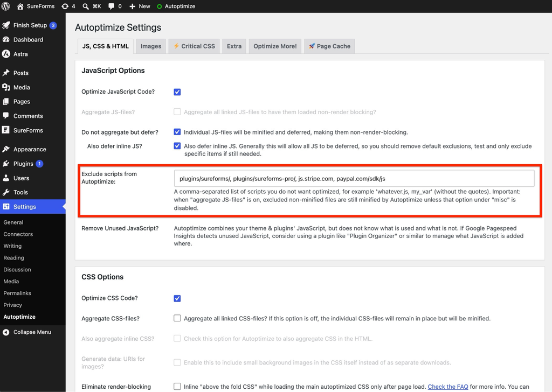Open the WordPress logo menu

pyautogui.click(x=5, y=6)
